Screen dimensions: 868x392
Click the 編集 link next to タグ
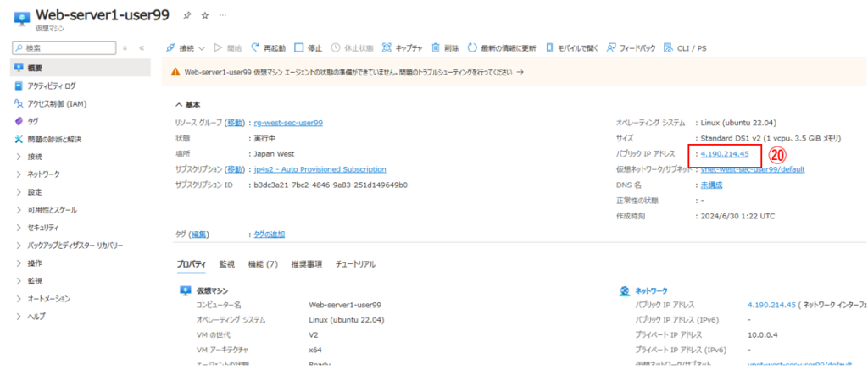199,235
